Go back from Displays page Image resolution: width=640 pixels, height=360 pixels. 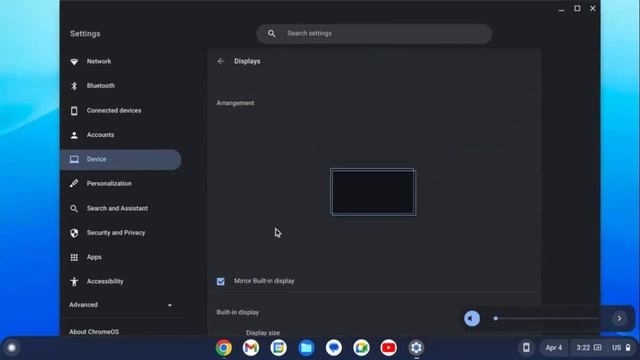coord(221,61)
